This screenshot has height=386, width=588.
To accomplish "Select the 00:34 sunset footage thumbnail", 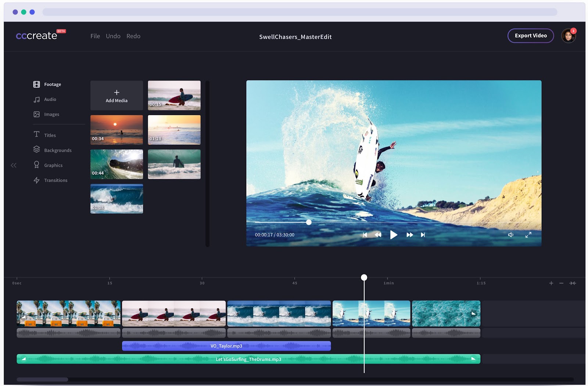I will [116, 130].
